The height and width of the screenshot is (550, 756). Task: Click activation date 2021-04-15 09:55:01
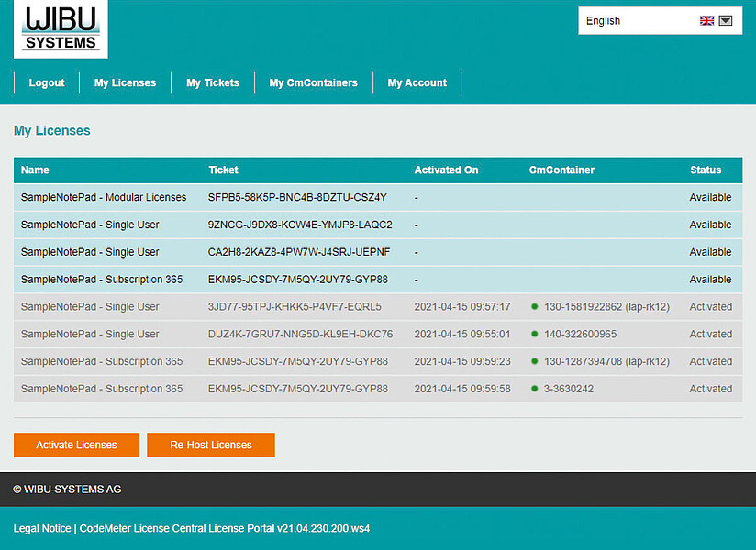coord(461,334)
